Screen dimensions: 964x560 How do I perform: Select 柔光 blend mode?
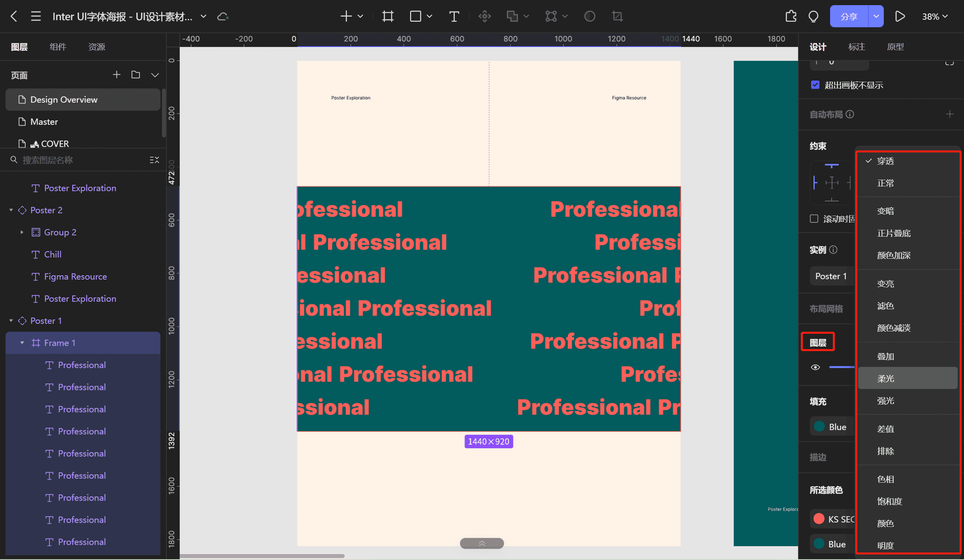point(908,378)
